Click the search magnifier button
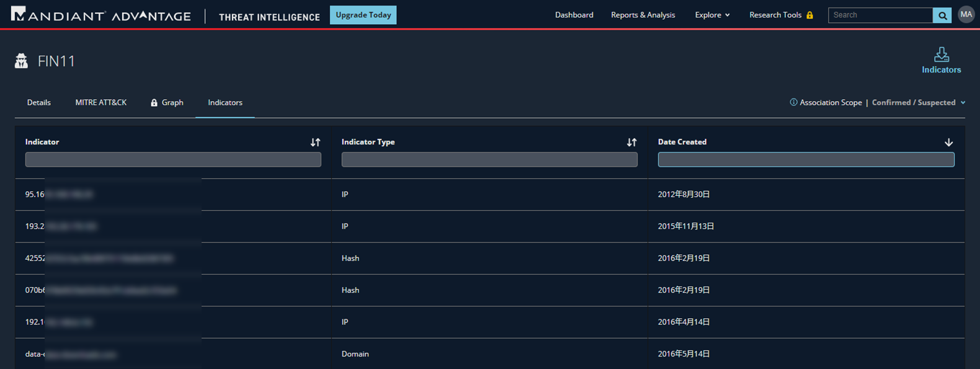Image resolution: width=980 pixels, height=369 pixels. (x=942, y=16)
